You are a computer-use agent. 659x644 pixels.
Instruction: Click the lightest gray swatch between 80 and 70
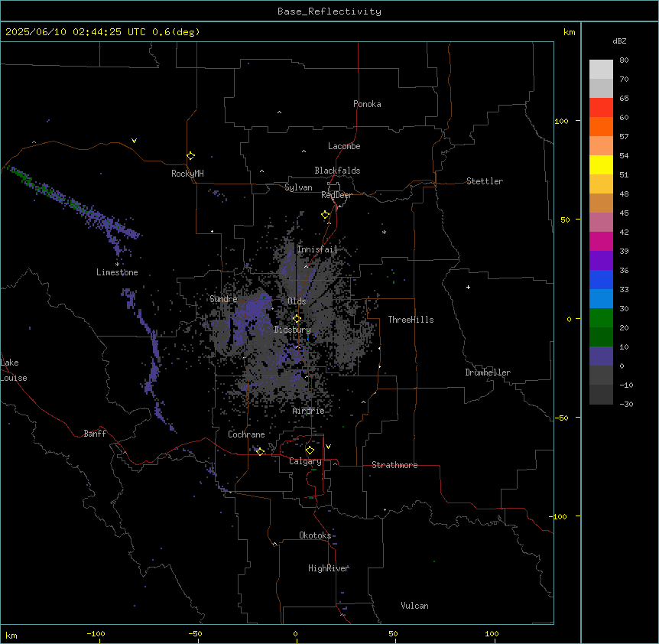click(x=601, y=69)
